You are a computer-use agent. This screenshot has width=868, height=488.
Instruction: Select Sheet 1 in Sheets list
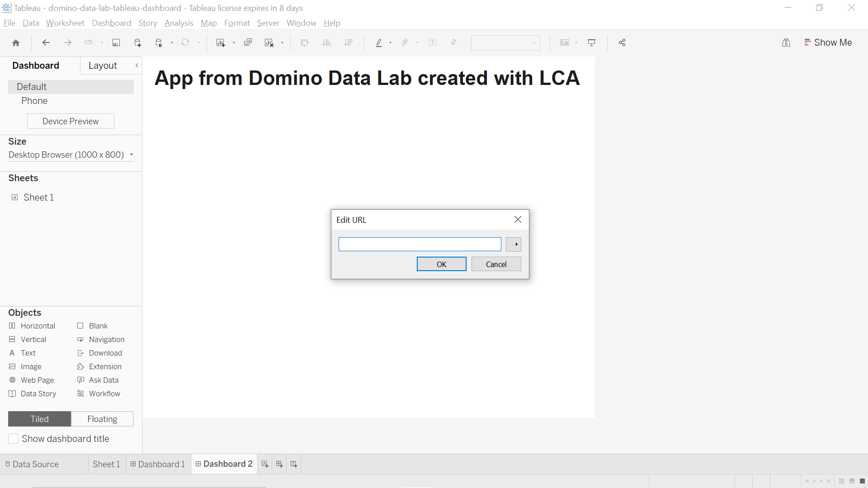[38, 197]
